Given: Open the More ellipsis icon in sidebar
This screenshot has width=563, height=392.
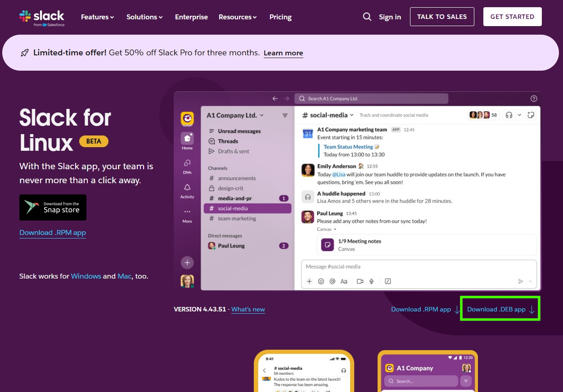Looking at the screenshot, I should coord(187,212).
